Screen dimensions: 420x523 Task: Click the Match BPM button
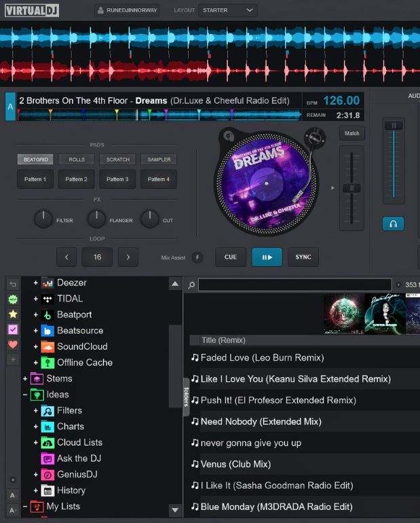351,134
